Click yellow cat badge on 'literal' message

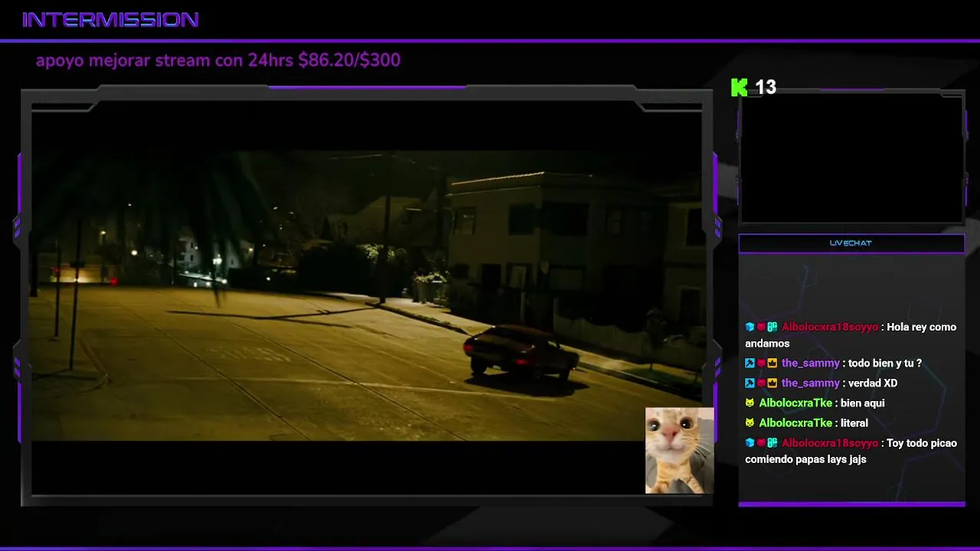[x=750, y=423]
